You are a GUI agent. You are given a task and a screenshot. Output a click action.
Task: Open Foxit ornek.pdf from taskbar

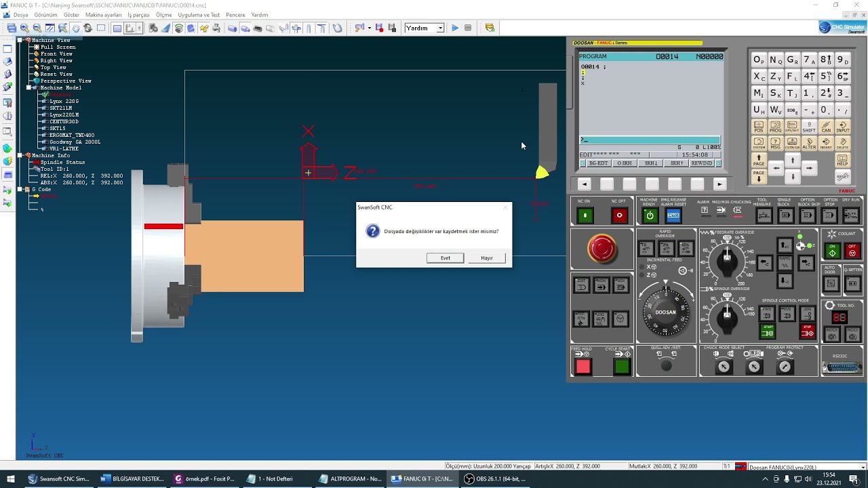coord(204,479)
